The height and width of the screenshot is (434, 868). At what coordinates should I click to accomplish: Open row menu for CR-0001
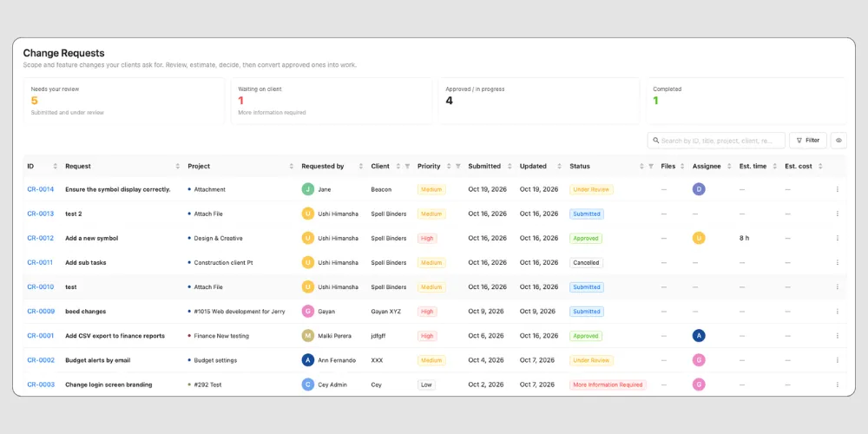pyautogui.click(x=837, y=335)
